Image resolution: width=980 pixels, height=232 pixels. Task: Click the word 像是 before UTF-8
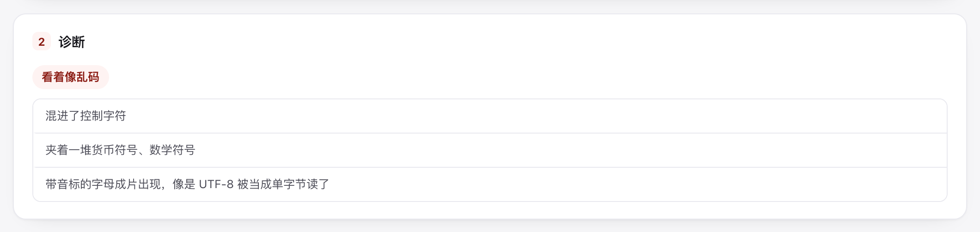coord(184,184)
